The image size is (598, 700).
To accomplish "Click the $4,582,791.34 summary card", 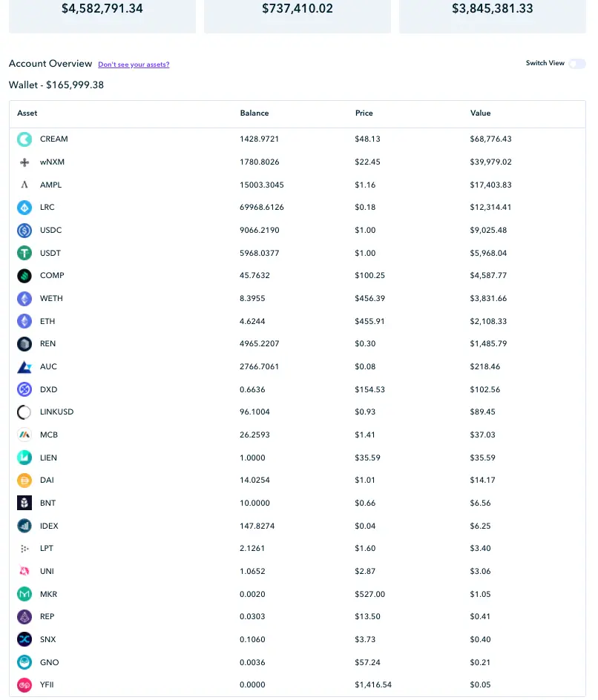I will point(102,16).
